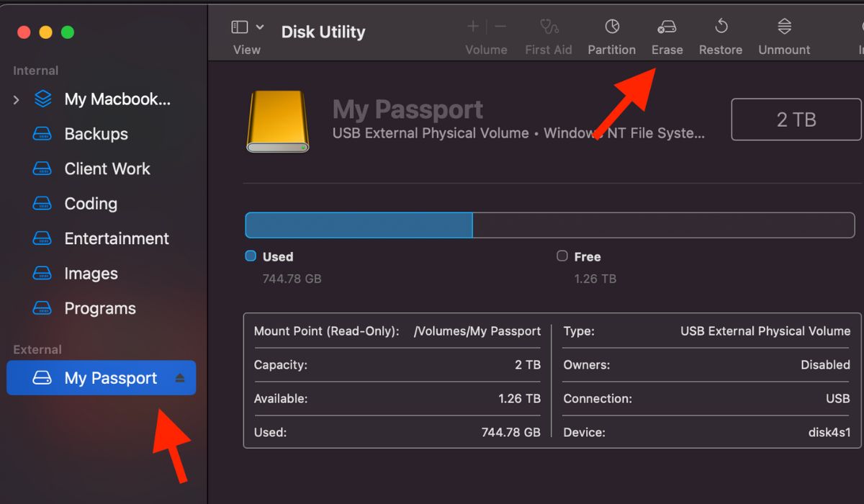This screenshot has width=864, height=504.
Task: Click the Capacity row 2 TB value
Action: pos(528,365)
